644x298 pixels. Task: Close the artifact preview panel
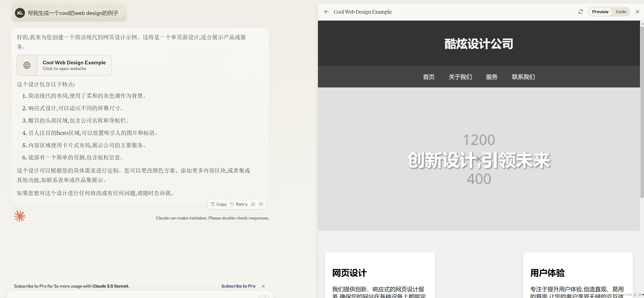(x=637, y=12)
